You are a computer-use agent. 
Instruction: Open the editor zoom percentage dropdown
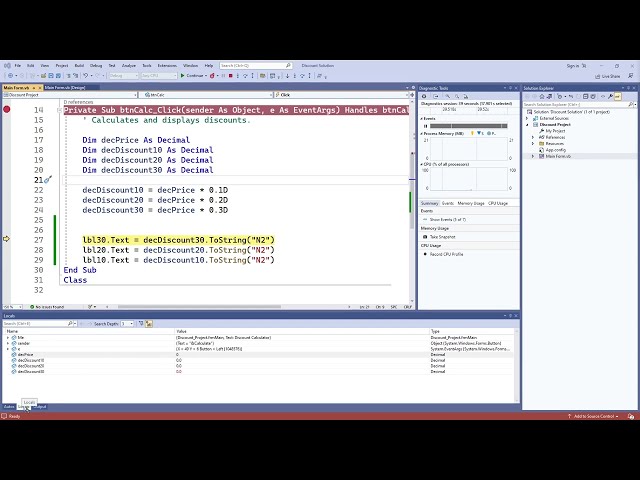click(x=13, y=307)
